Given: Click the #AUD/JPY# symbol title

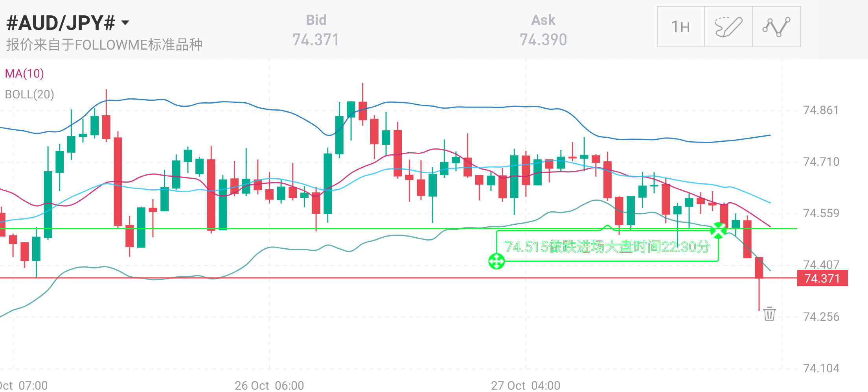Looking at the screenshot, I should click(61, 23).
